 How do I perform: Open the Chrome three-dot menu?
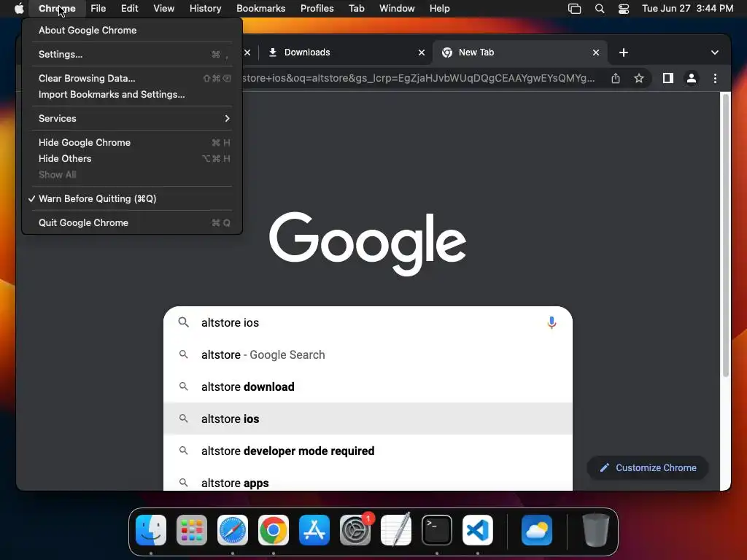pyautogui.click(x=715, y=78)
